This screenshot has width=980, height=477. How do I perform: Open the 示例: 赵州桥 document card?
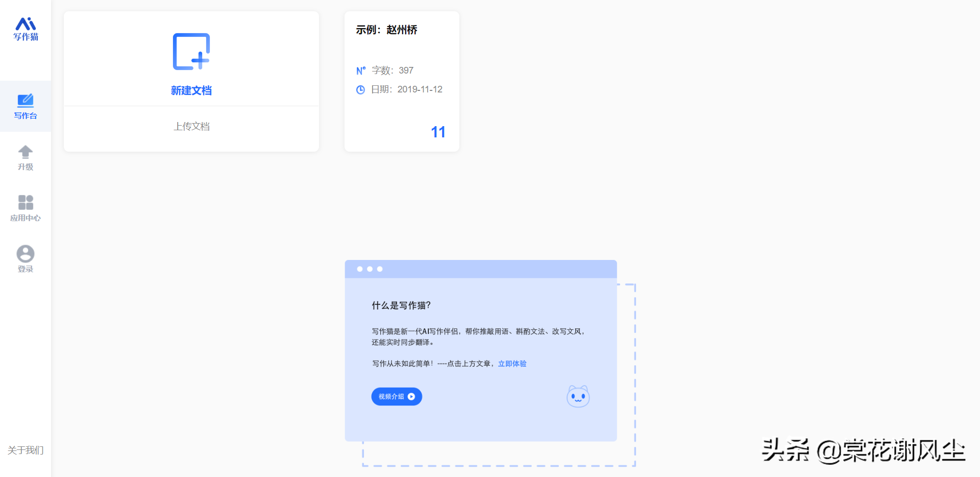pos(402,81)
